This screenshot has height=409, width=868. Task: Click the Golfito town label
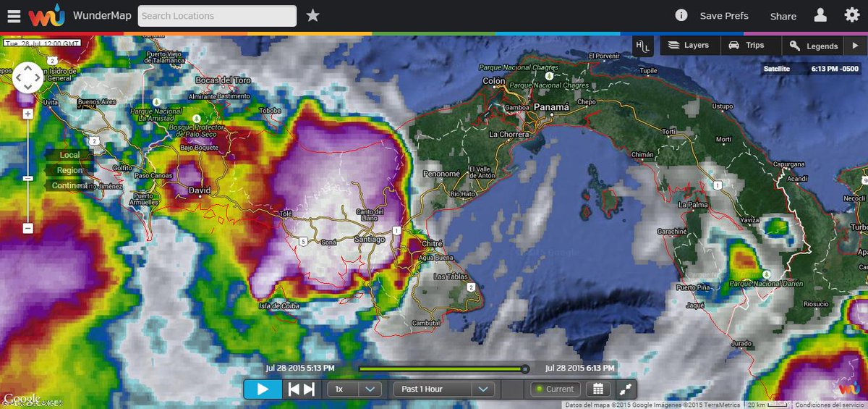point(124,167)
